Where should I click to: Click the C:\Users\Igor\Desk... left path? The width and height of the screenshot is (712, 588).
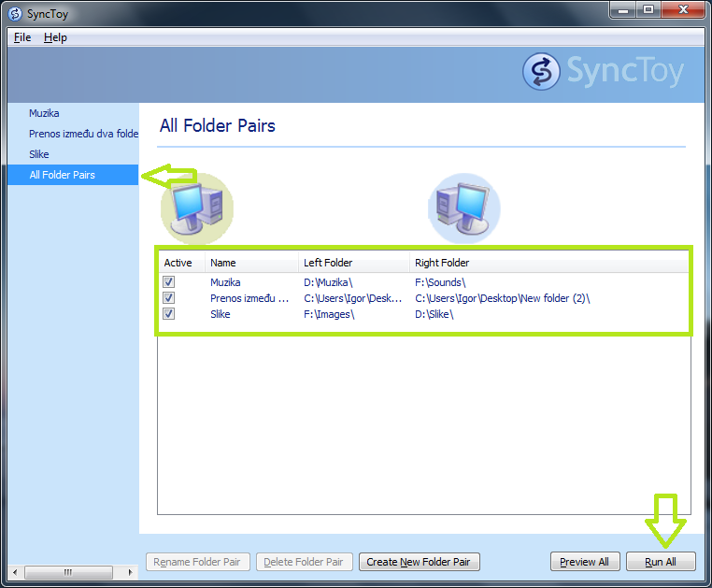353,298
